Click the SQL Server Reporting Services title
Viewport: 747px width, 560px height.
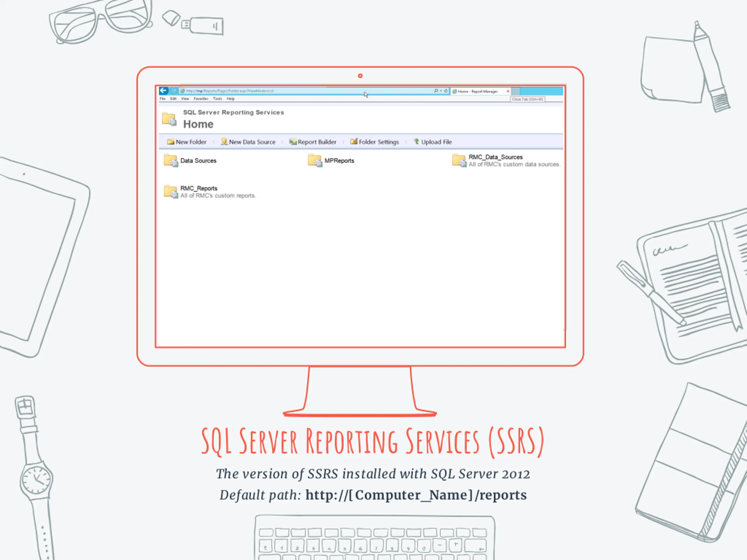233,112
